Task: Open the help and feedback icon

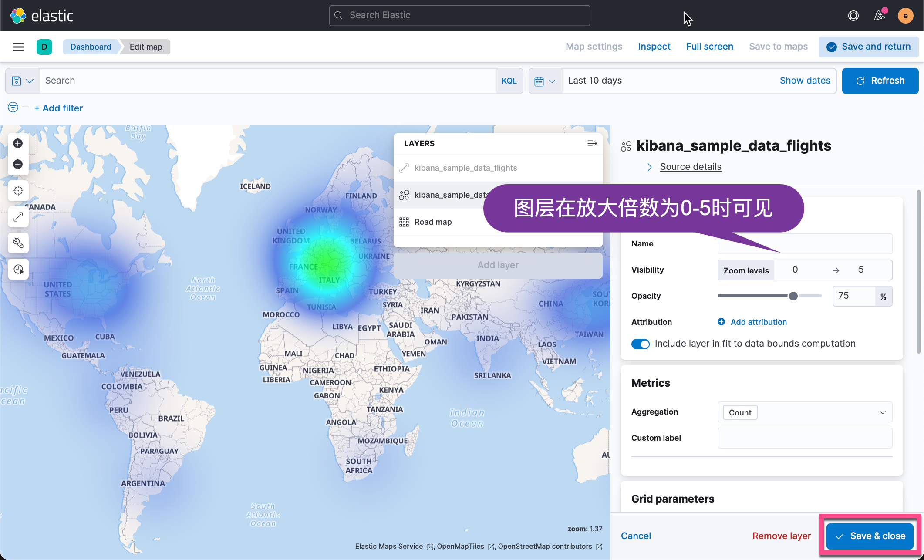Action: click(853, 15)
